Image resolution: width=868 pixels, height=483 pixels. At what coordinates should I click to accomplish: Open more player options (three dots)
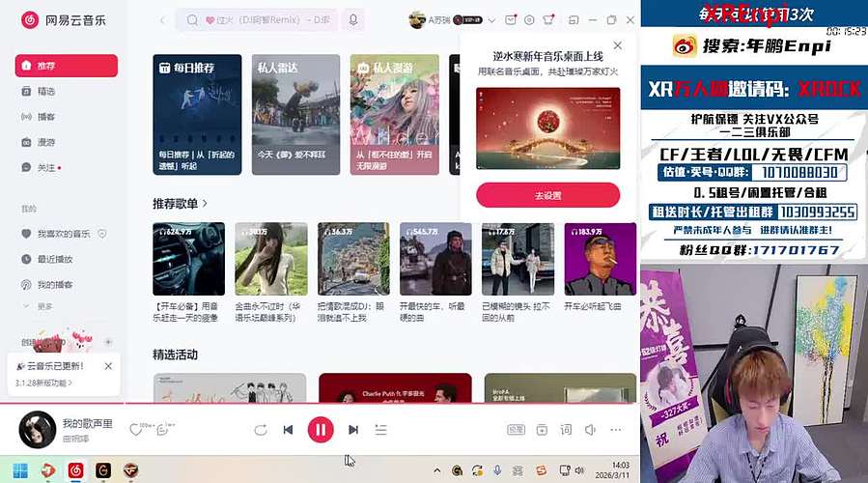tap(616, 430)
